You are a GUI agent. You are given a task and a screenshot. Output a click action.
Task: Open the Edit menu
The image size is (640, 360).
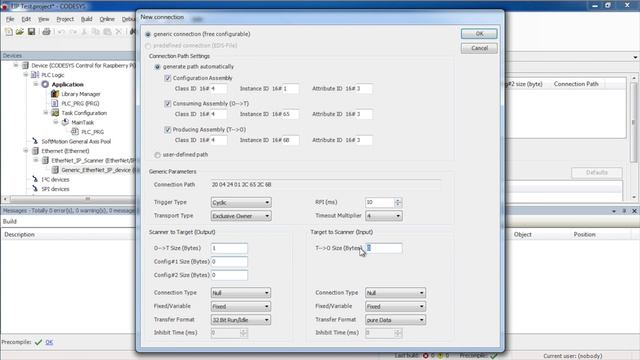point(26,19)
